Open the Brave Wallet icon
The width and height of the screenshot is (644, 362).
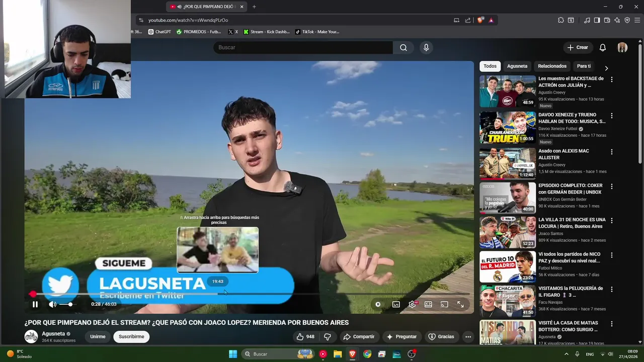click(607, 20)
